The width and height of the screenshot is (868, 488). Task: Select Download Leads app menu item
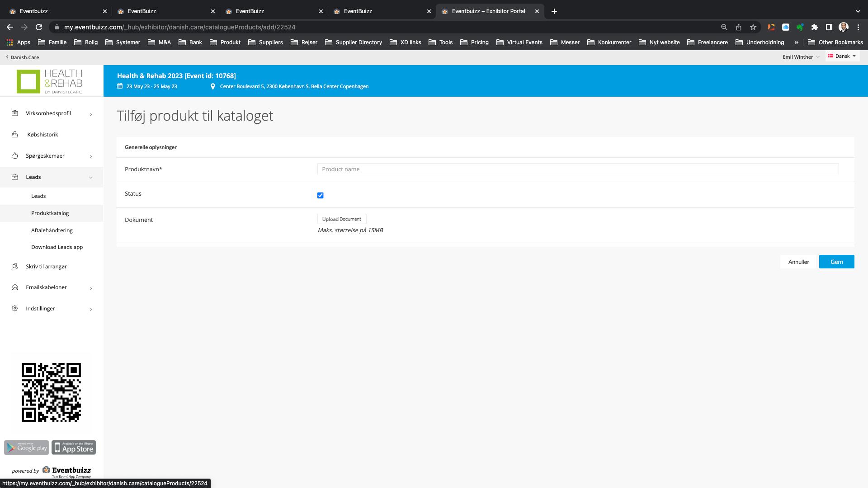57,247
